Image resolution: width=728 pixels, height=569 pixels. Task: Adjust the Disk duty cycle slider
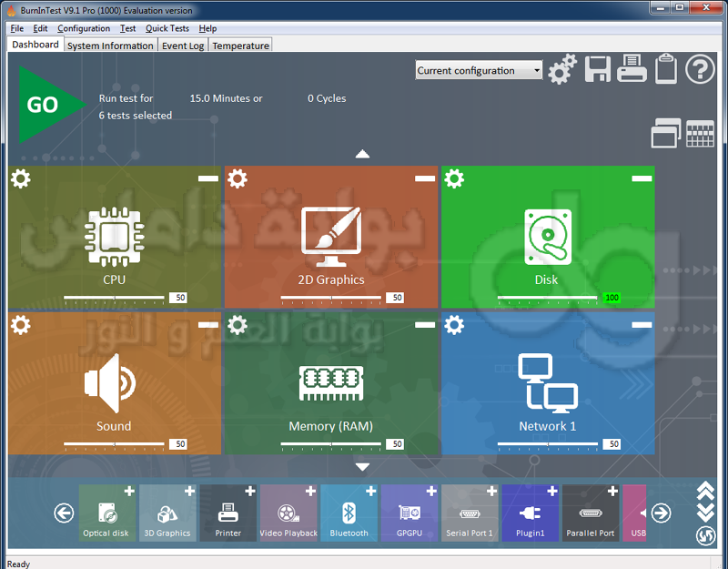[548, 299]
